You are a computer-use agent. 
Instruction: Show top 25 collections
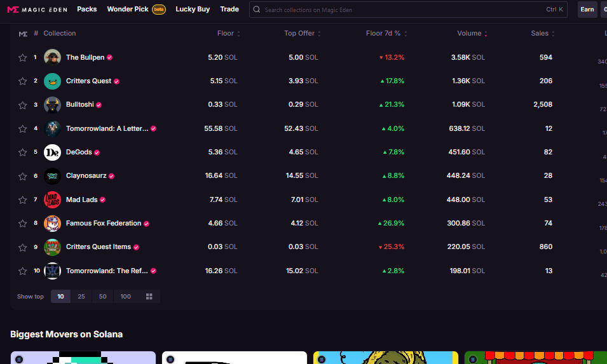click(x=81, y=297)
